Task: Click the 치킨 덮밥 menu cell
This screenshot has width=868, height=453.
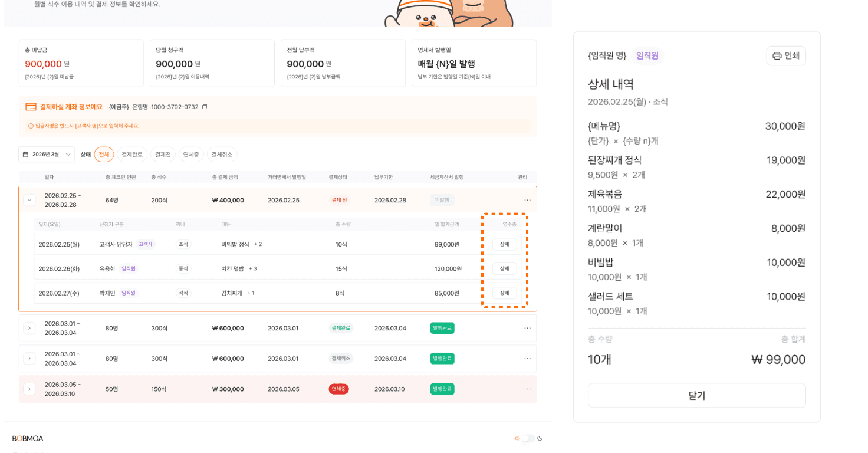Action: point(232,268)
